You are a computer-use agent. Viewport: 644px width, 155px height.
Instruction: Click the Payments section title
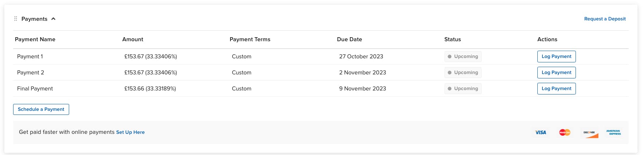pos(34,19)
